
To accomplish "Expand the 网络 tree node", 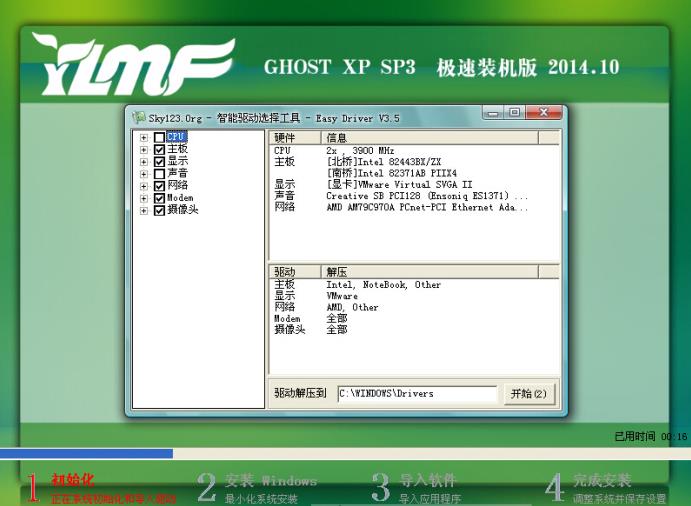I will click(144, 186).
